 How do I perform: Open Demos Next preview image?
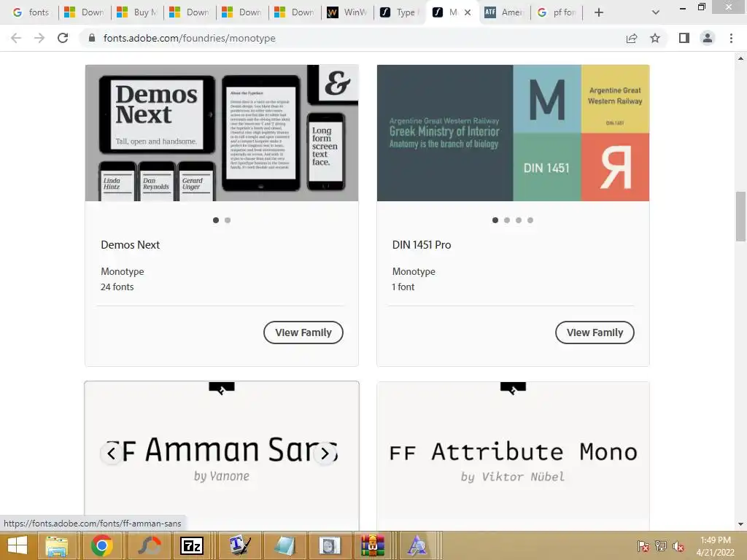pyautogui.click(x=222, y=133)
